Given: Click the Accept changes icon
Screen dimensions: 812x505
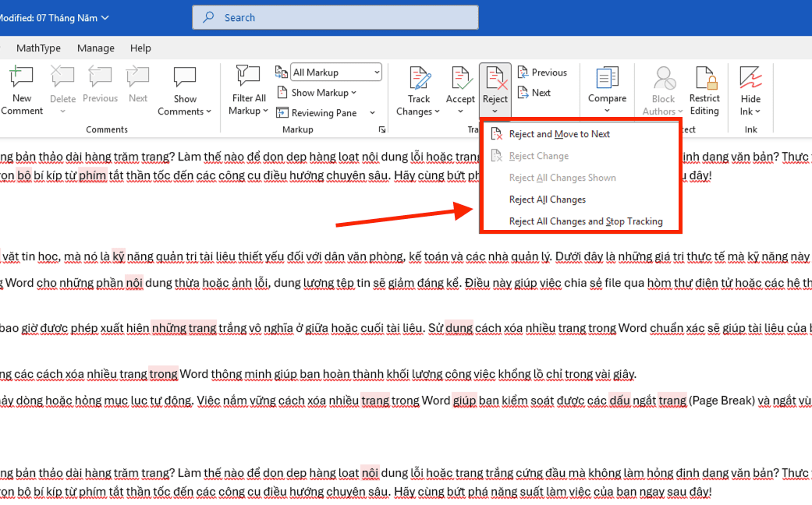Looking at the screenshot, I should (x=460, y=78).
